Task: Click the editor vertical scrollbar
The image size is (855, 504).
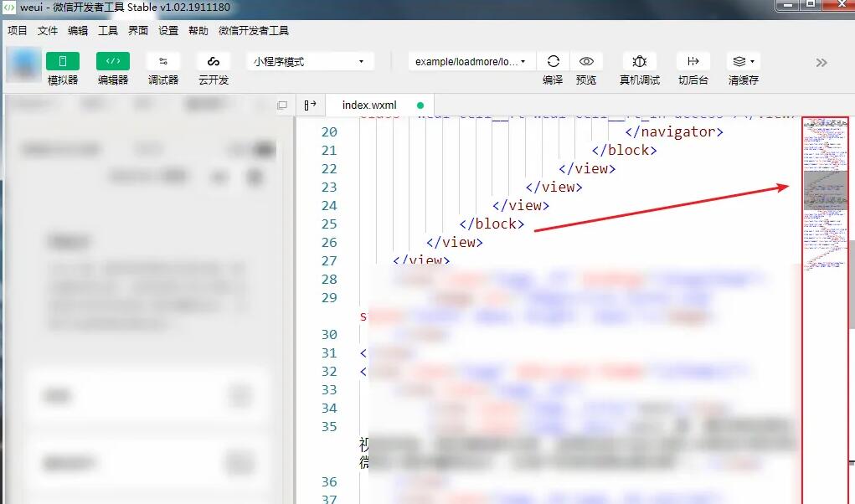Action: (x=851, y=283)
